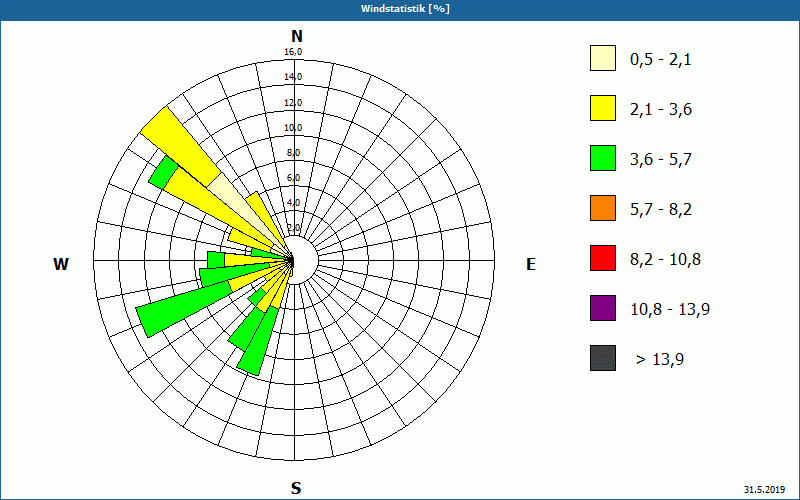
Task: Click the legend label 0,5 - 2,1
Action: [661, 60]
